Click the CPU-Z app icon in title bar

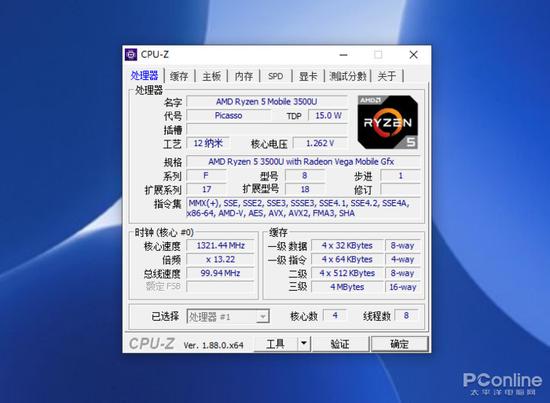pos(131,55)
